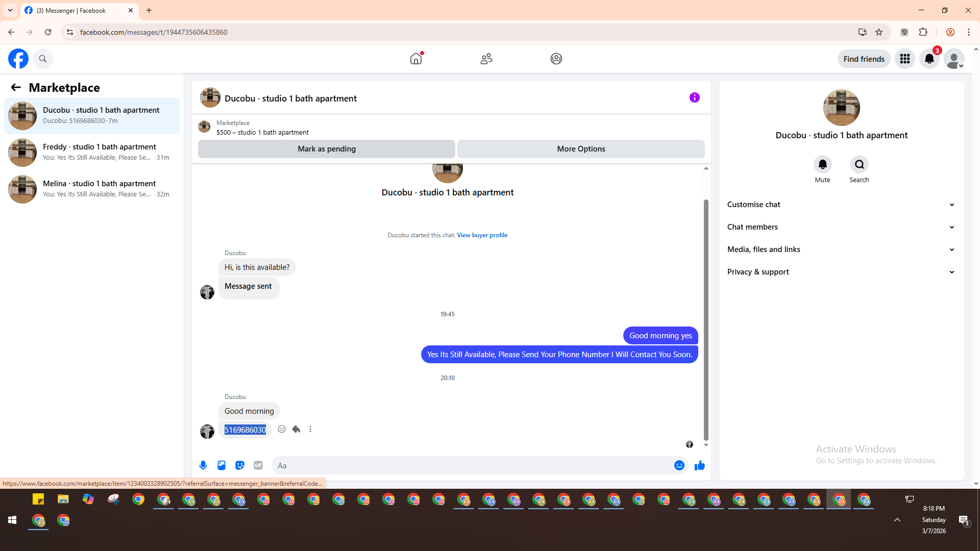
Task: Attach a photo file to the message
Action: (x=222, y=465)
